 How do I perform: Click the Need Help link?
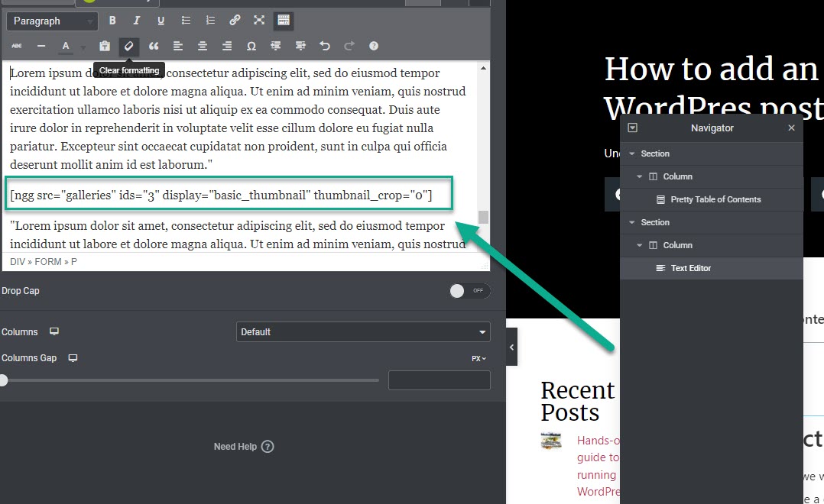pos(244,446)
